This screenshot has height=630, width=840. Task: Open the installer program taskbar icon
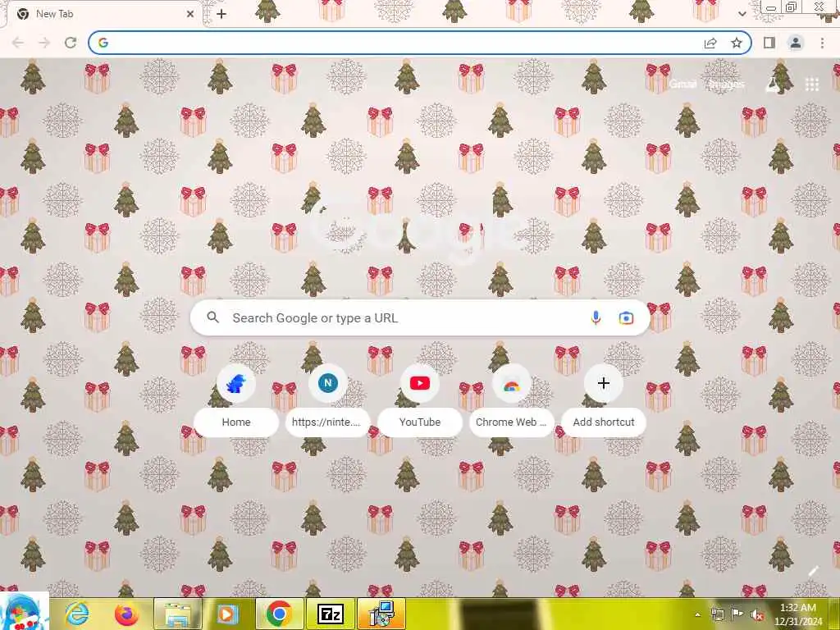click(x=381, y=614)
